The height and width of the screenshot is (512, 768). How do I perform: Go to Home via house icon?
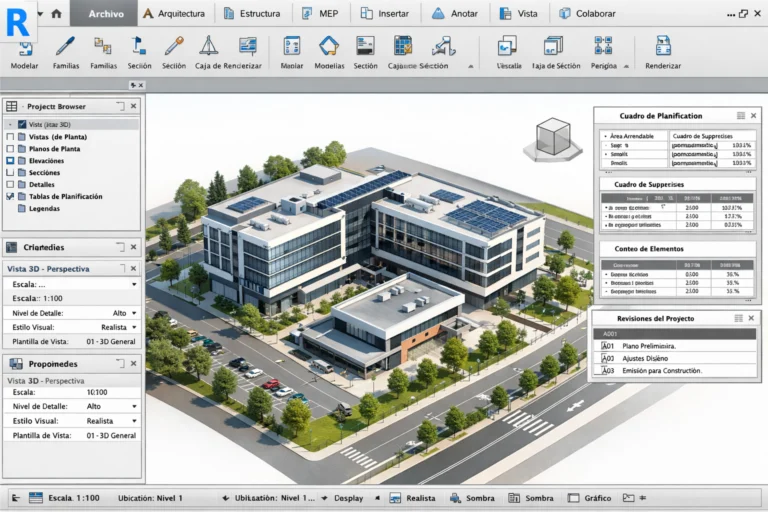click(56, 14)
